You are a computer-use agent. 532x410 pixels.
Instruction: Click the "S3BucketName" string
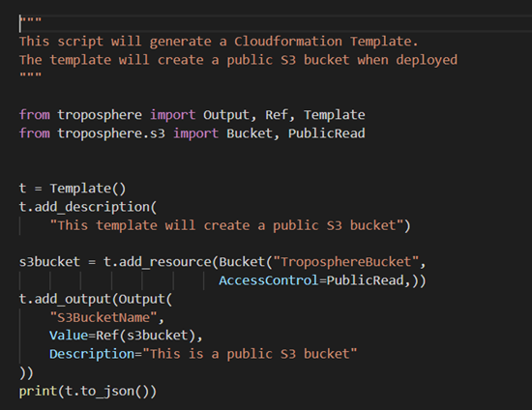103,318
